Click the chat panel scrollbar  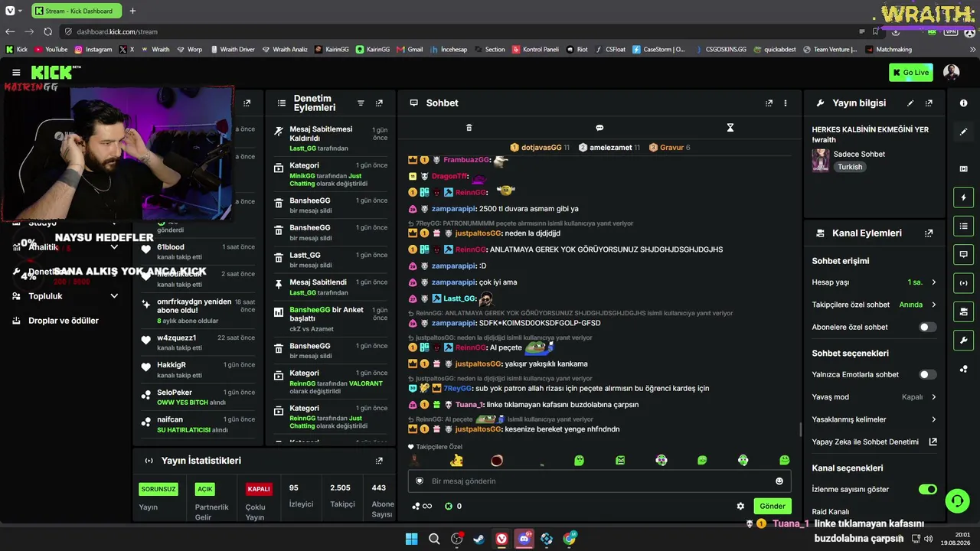click(801, 430)
